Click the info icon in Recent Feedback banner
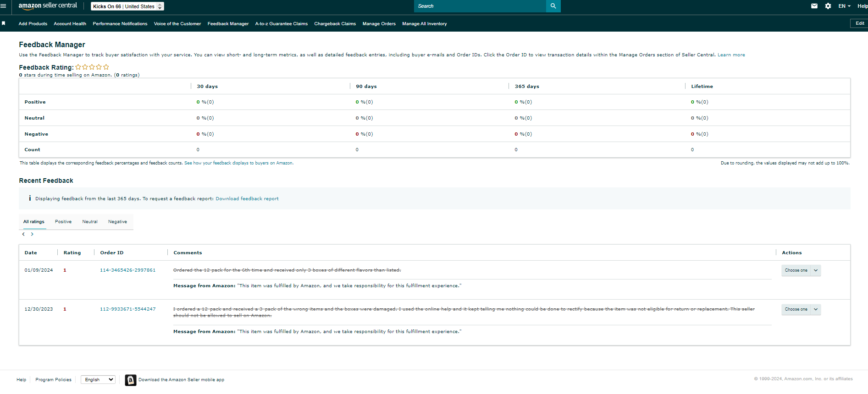The image size is (868, 394). (30, 198)
